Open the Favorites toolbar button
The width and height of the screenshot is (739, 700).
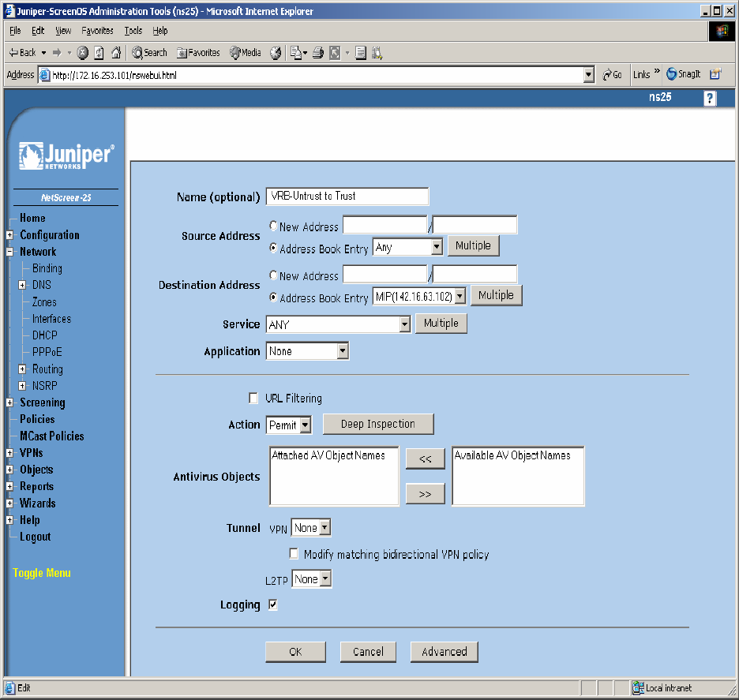pos(198,52)
